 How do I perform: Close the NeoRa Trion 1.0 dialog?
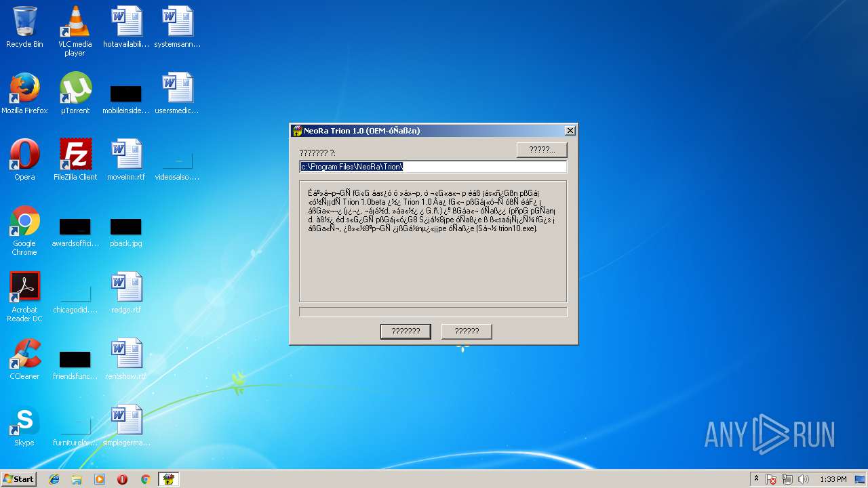570,131
